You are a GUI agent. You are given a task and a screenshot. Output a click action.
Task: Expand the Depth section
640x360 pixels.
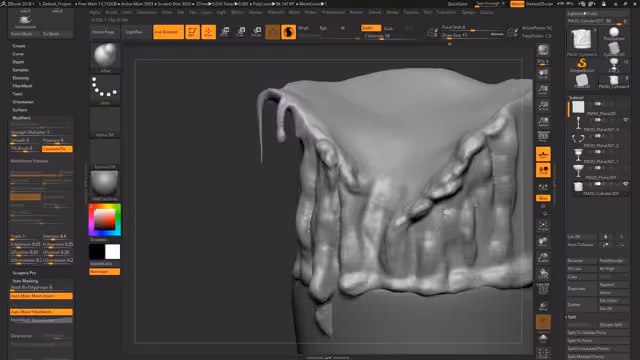pyautogui.click(x=18, y=62)
